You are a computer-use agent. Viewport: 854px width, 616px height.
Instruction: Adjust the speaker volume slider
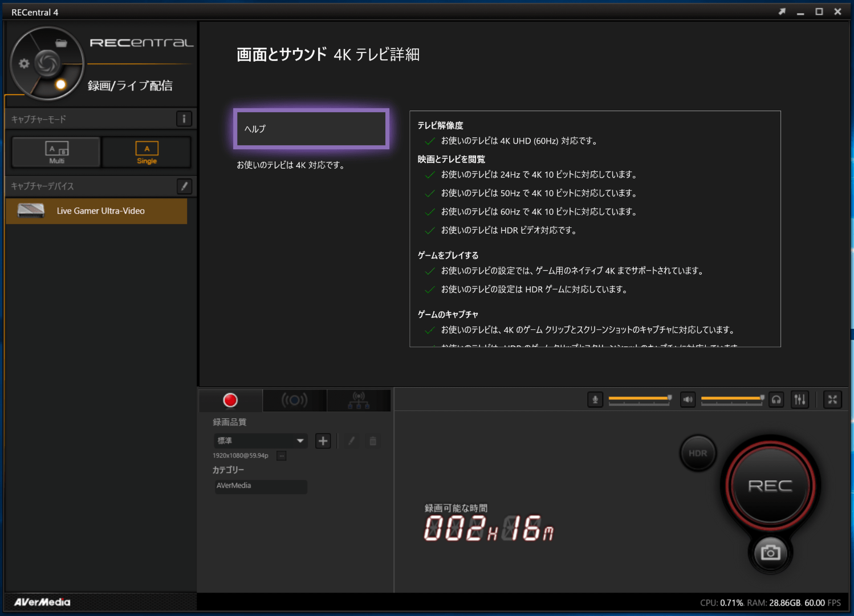point(733,399)
